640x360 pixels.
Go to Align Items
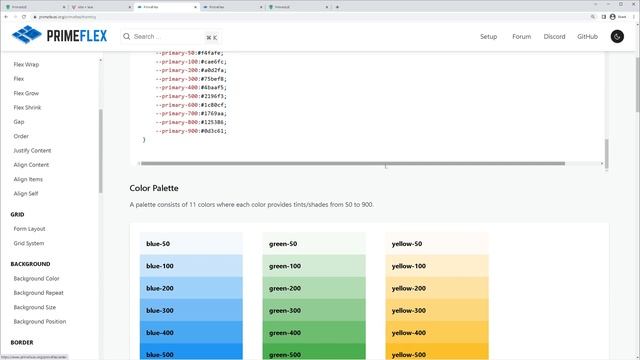coord(28,179)
